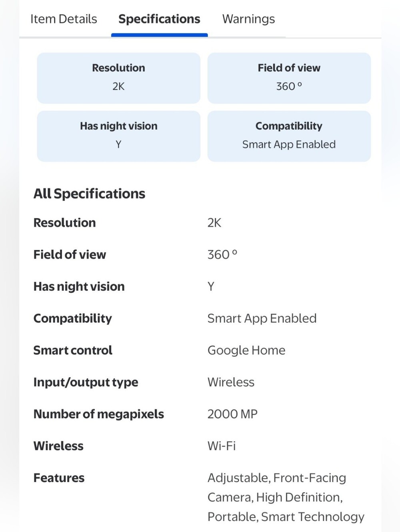
Task: Click the Features row label
Action: [x=59, y=478]
